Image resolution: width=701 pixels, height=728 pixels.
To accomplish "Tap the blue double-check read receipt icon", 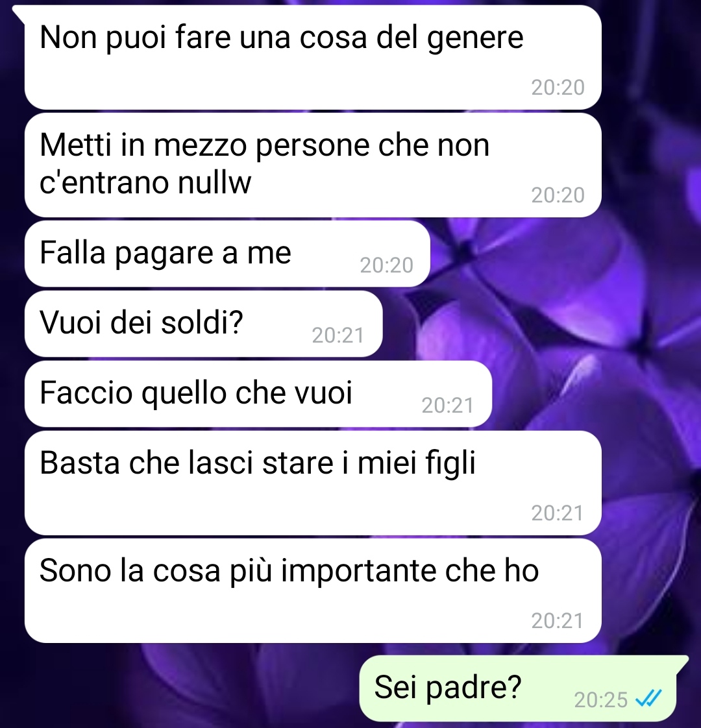I will (648, 698).
